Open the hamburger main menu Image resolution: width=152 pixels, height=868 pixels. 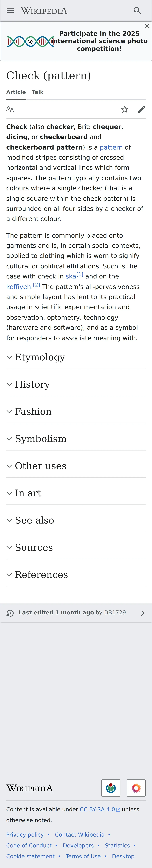(10, 10)
